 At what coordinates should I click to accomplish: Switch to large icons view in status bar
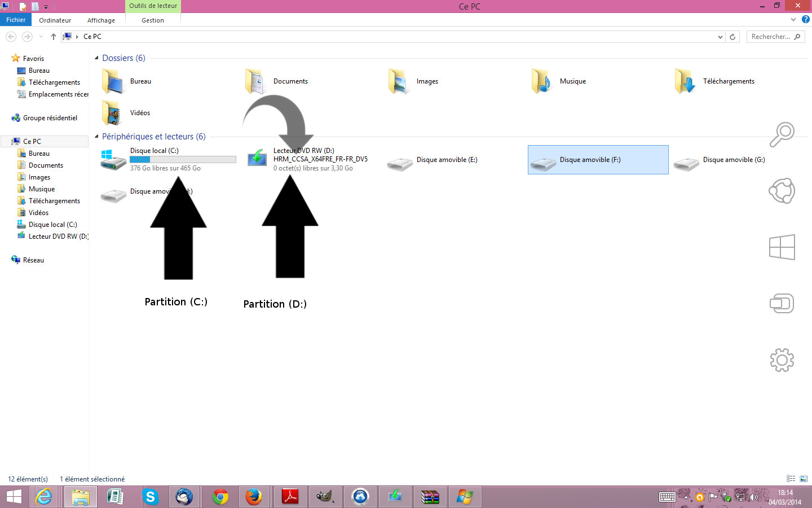(804, 479)
